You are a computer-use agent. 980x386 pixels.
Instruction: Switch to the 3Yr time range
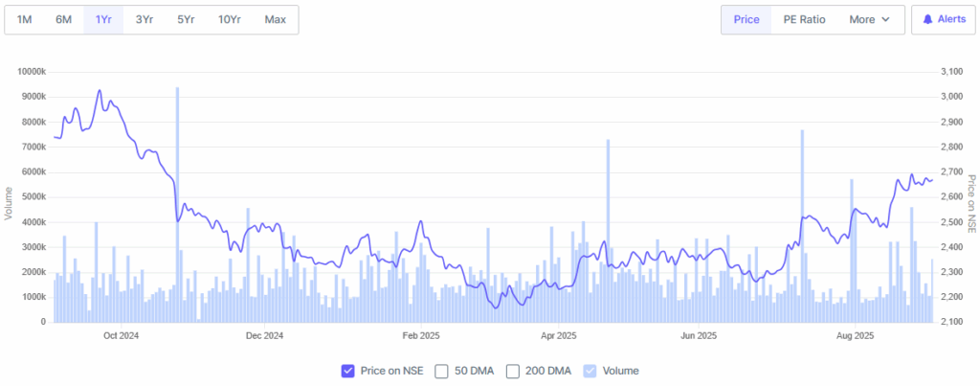pyautogui.click(x=143, y=19)
